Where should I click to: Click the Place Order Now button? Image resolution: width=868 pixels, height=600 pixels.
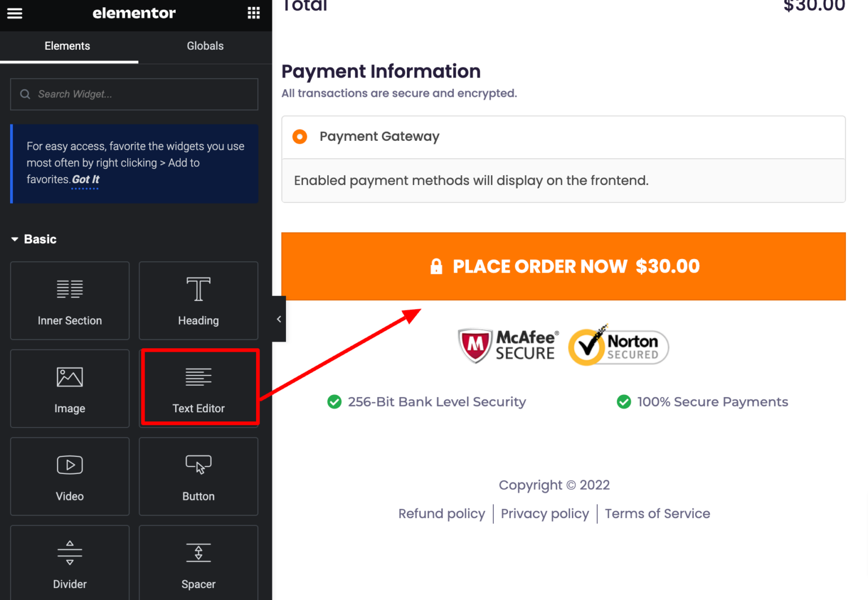coord(563,266)
